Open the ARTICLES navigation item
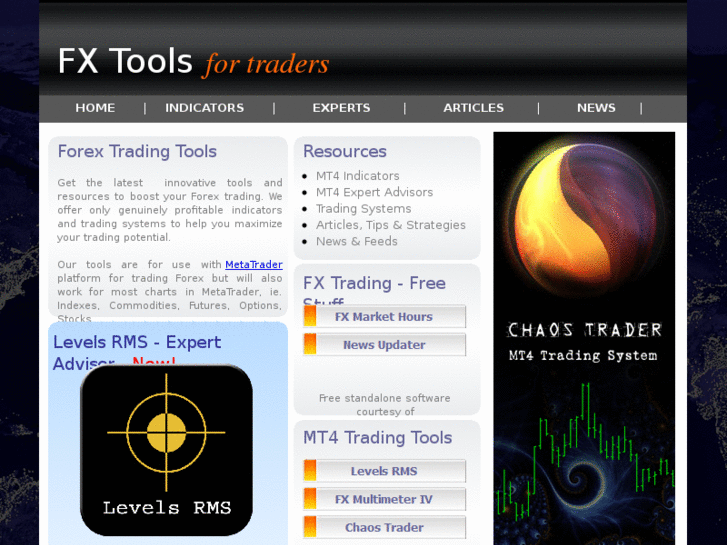This screenshot has width=727, height=545. (x=473, y=108)
